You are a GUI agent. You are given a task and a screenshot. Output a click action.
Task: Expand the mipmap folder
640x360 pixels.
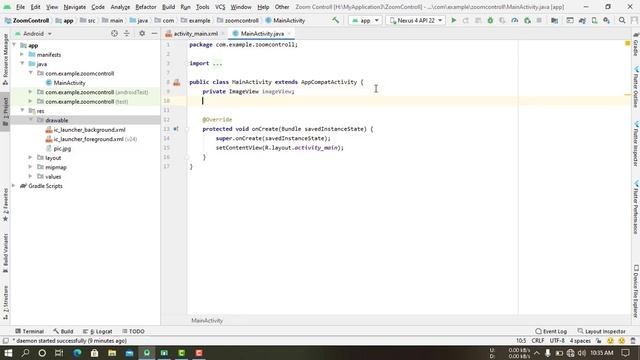tap(31, 167)
